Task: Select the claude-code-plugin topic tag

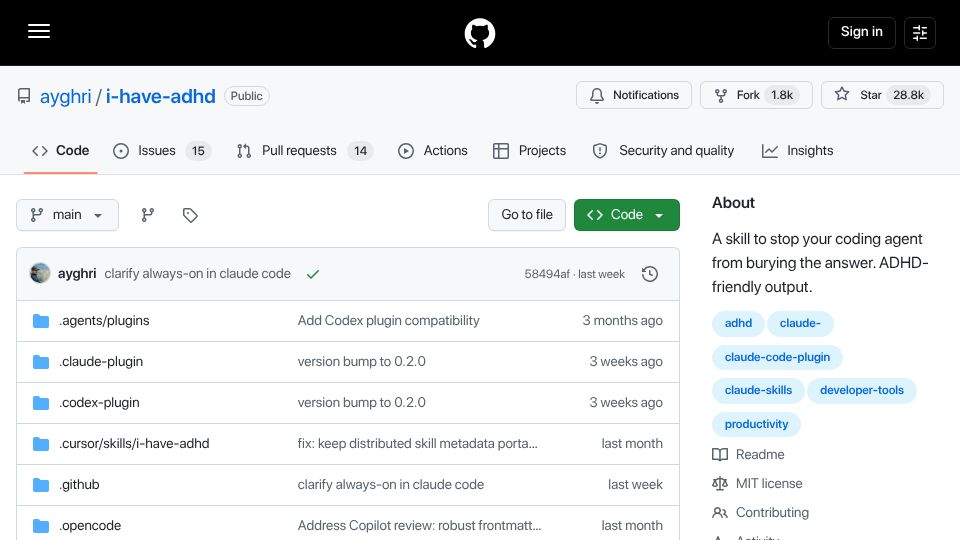Action: tap(777, 357)
